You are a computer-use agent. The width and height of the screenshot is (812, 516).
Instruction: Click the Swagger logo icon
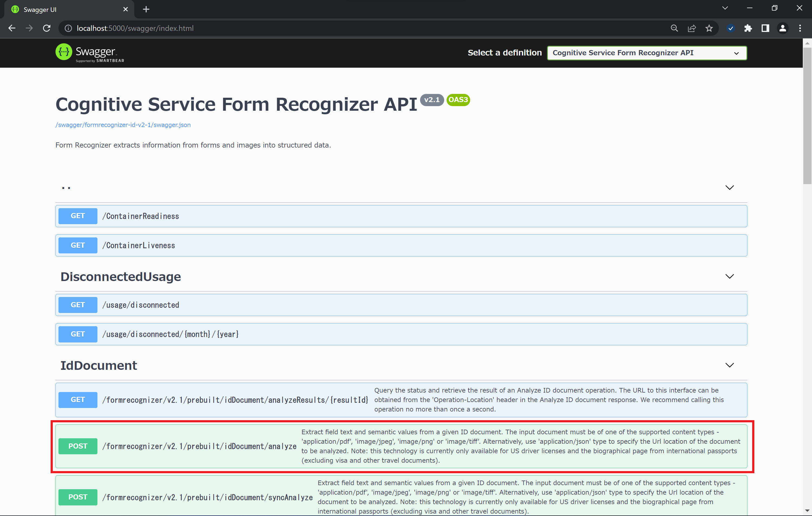pyautogui.click(x=63, y=52)
